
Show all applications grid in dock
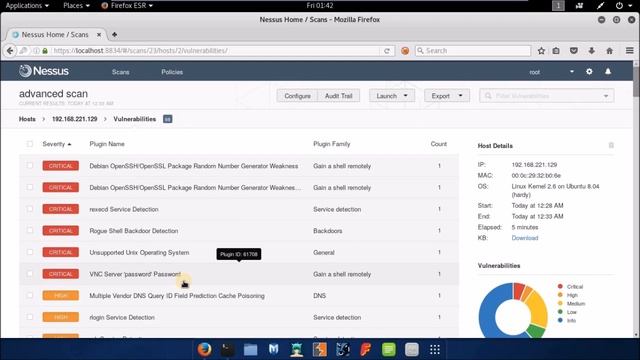[435, 349]
